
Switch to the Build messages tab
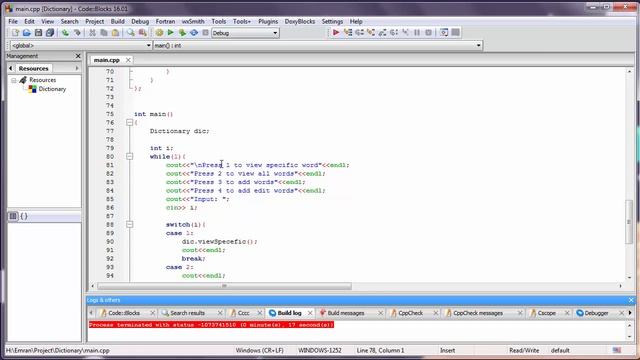tap(346, 313)
